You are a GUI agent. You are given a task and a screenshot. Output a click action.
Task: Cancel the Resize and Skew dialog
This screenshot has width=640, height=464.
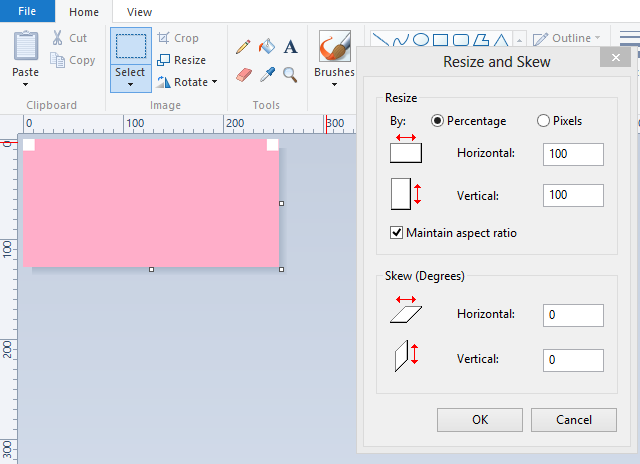(573, 420)
